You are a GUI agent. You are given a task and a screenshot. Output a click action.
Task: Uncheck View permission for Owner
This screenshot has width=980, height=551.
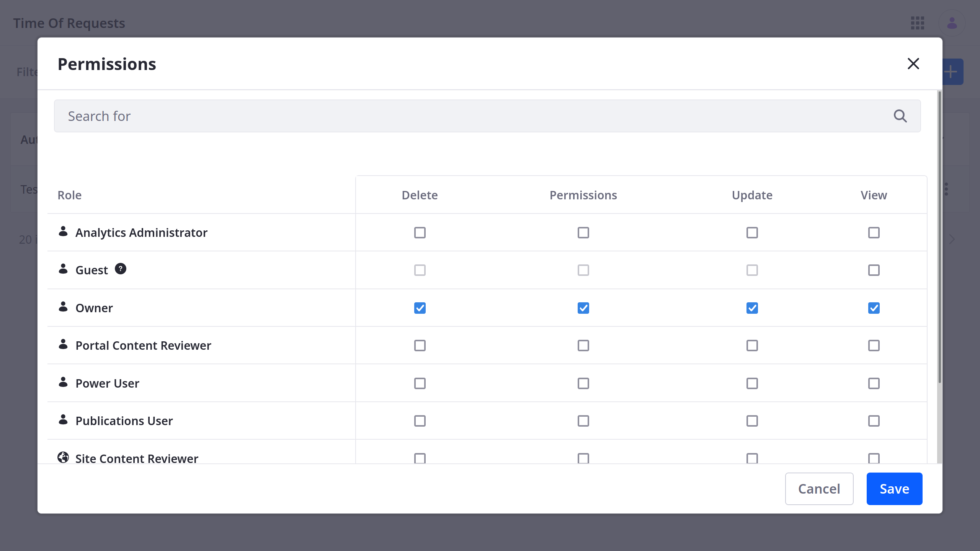[x=874, y=308]
